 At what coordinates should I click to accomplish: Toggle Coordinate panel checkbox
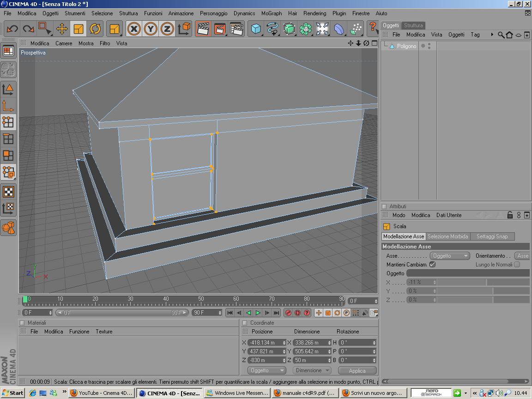click(245, 323)
